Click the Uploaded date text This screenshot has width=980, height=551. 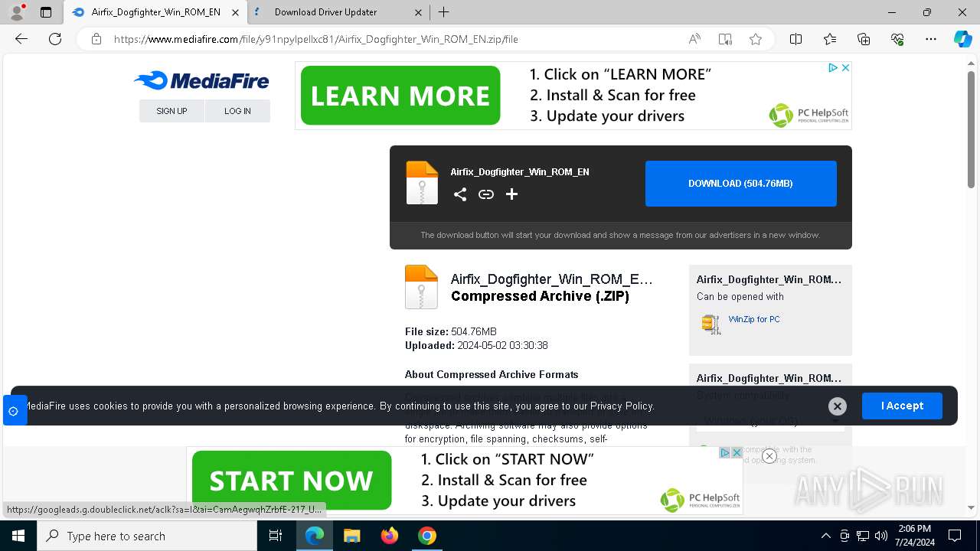pyautogui.click(x=476, y=345)
